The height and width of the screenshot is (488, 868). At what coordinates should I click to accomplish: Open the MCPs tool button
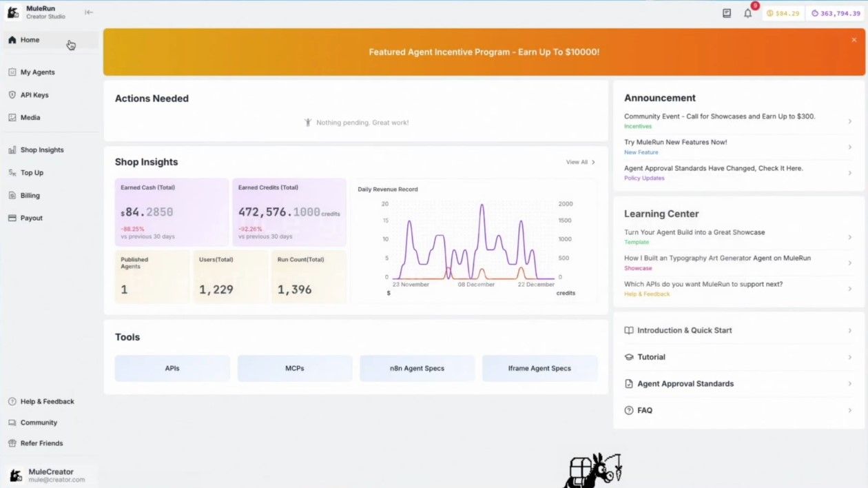(x=295, y=368)
